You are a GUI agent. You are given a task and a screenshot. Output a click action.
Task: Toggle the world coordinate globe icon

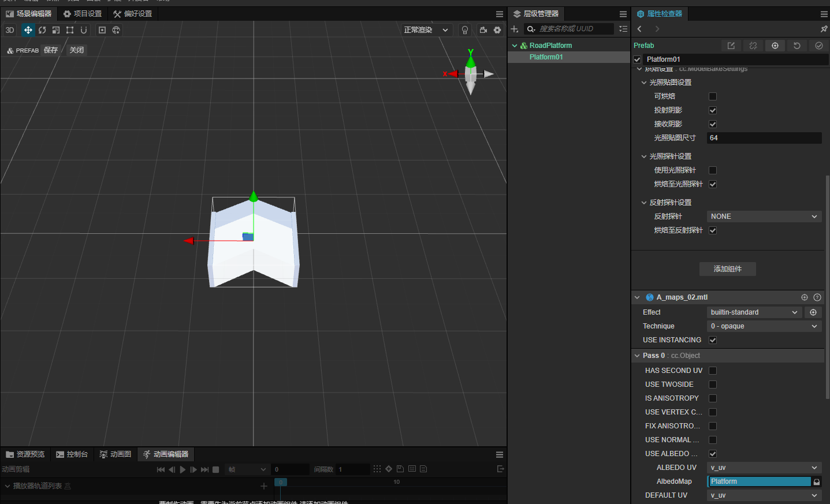pyautogui.click(x=116, y=30)
